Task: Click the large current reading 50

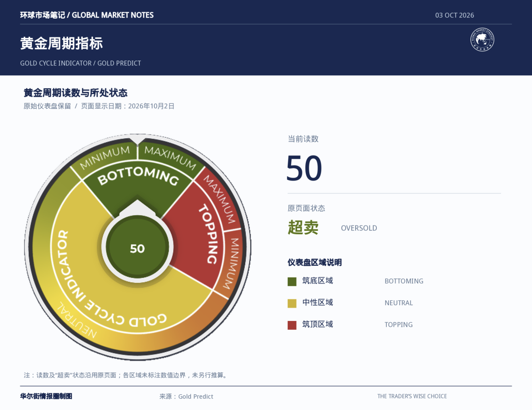Action: (x=303, y=168)
